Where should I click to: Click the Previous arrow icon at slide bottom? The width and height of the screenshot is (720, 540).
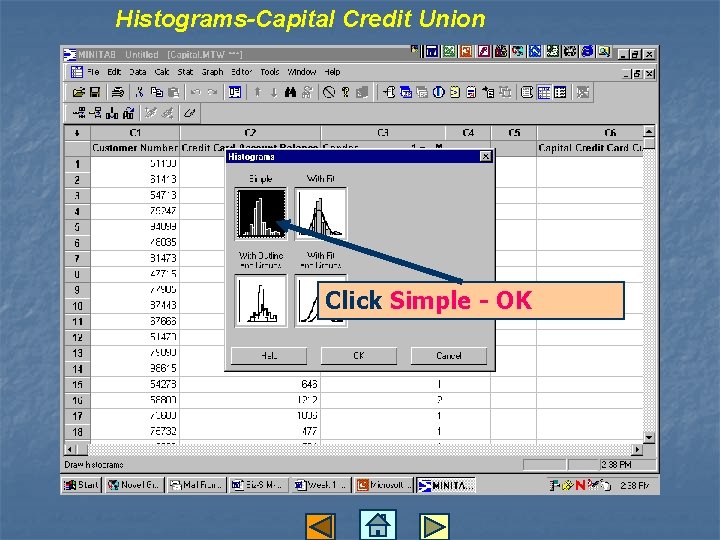pyautogui.click(x=321, y=526)
